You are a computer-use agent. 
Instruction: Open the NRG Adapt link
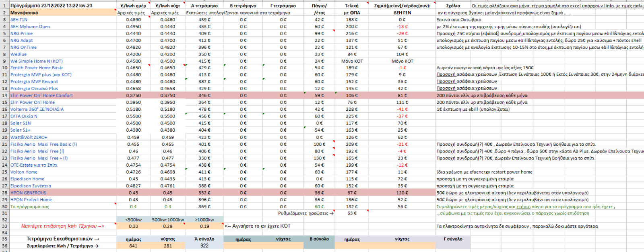(22, 40)
